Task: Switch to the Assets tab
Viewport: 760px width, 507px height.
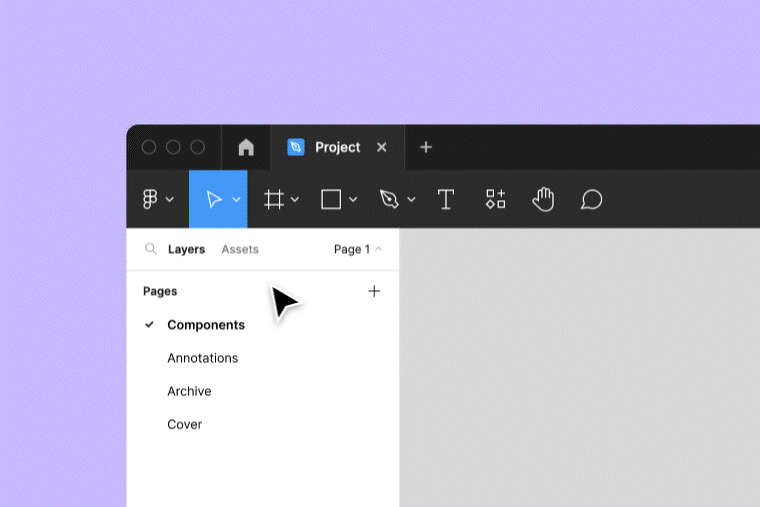Action: 240,249
